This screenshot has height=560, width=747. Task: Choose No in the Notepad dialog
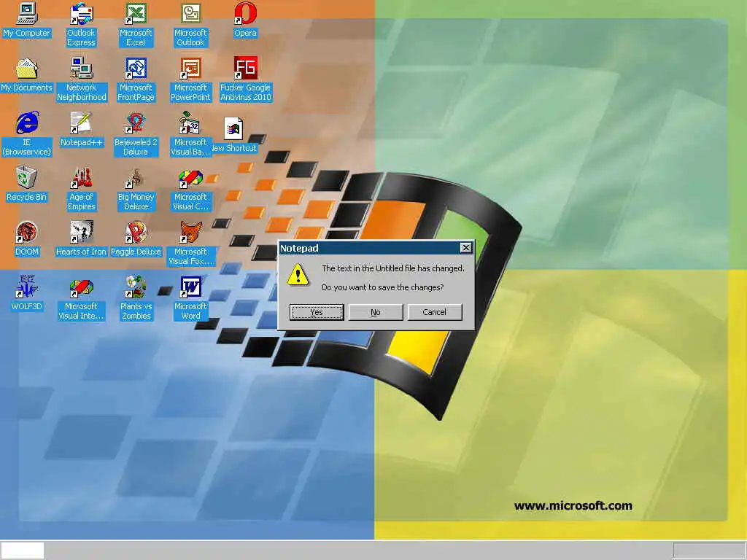pos(376,312)
